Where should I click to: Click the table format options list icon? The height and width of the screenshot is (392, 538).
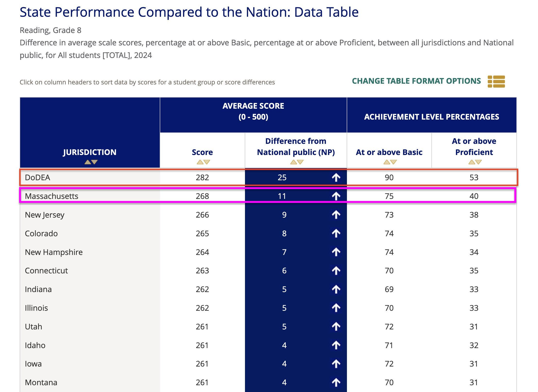[496, 81]
